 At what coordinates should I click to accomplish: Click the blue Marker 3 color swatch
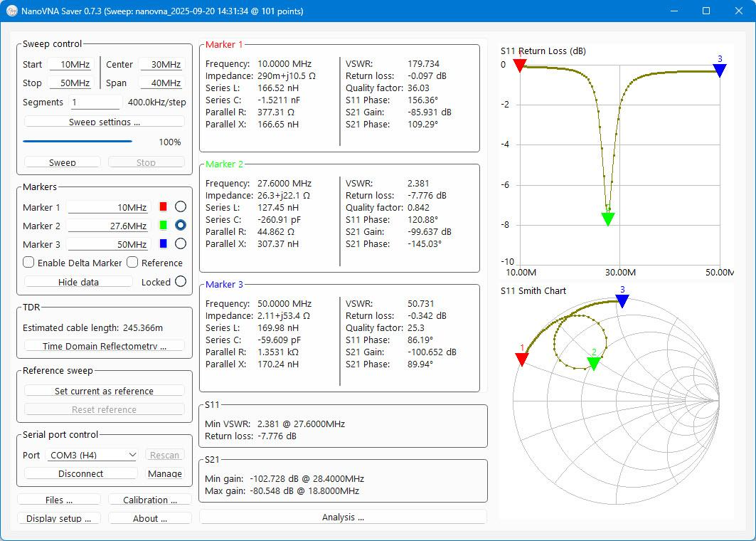(x=163, y=243)
